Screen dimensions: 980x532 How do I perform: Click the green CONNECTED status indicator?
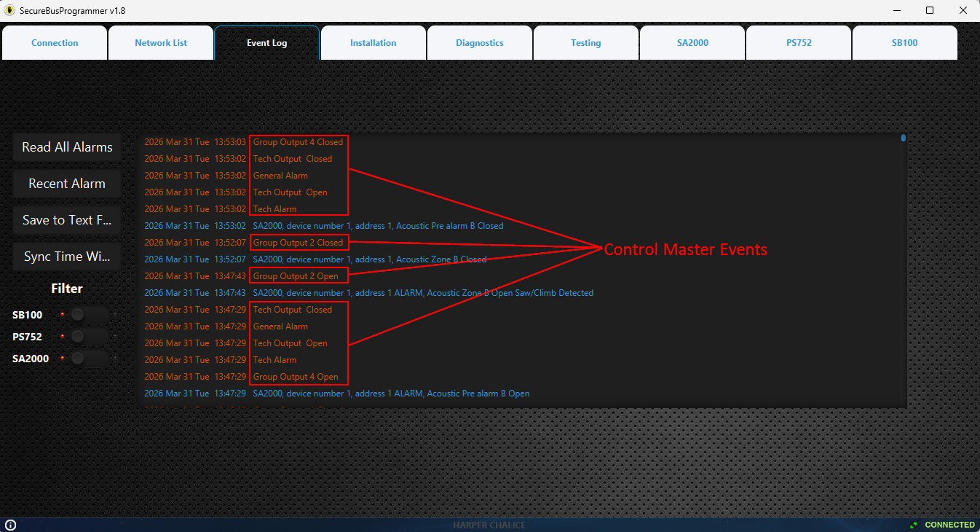(943, 525)
